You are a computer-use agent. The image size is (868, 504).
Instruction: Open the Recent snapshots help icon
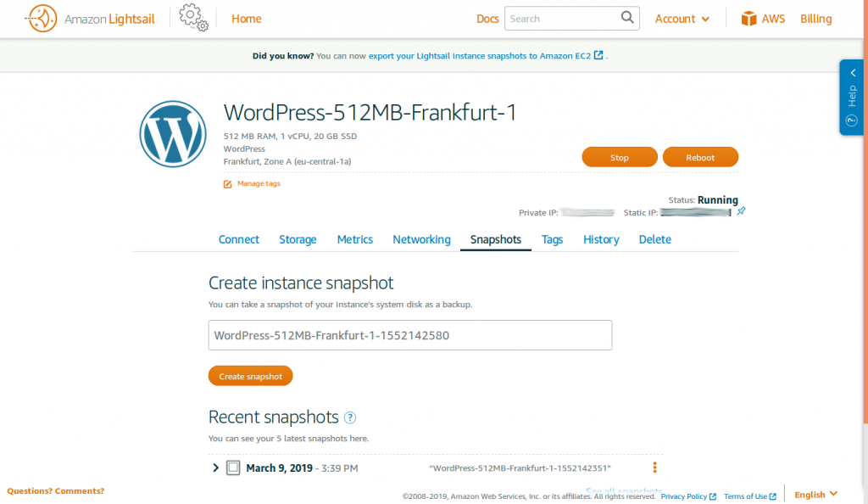tap(350, 417)
